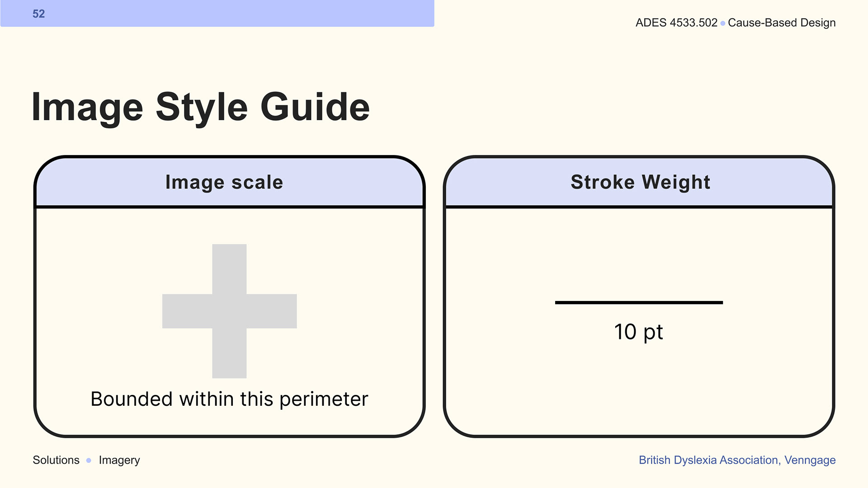Click the Cause-Based Design header text

tap(782, 23)
